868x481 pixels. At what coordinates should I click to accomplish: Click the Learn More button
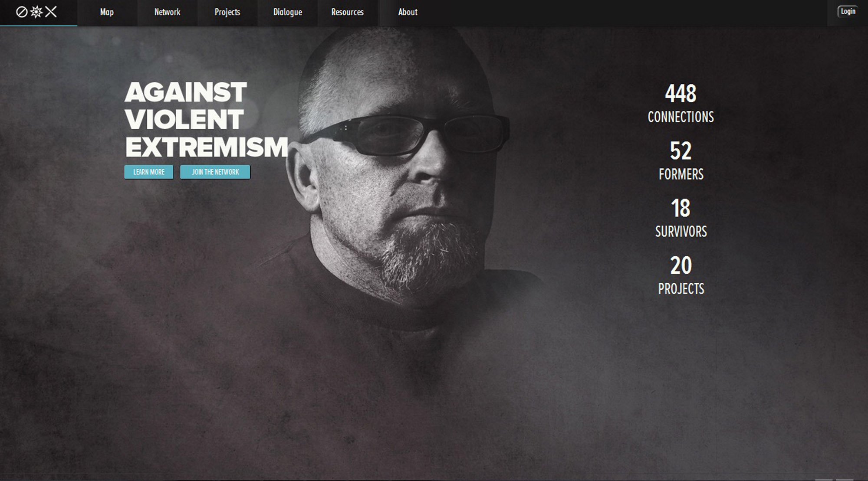149,172
